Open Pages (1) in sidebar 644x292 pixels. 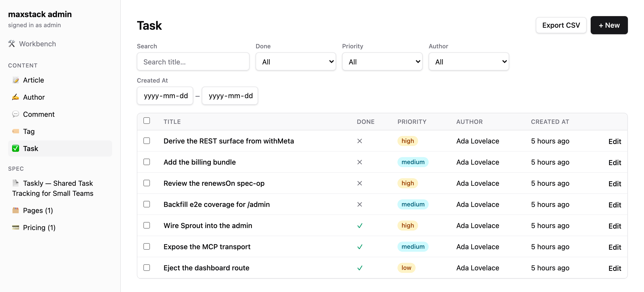click(60, 210)
